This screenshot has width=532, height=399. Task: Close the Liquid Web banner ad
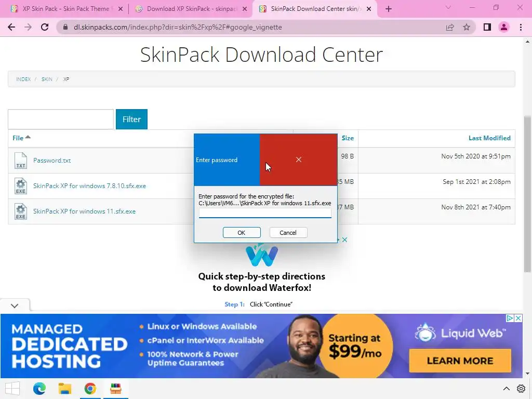tap(518, 318)
